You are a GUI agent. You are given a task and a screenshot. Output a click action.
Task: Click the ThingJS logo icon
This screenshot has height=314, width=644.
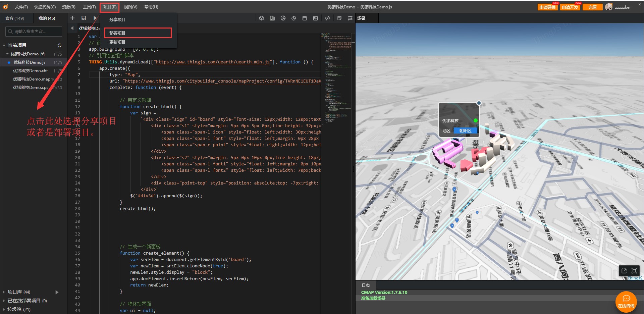pyautogui.click(x=5, y=7)
